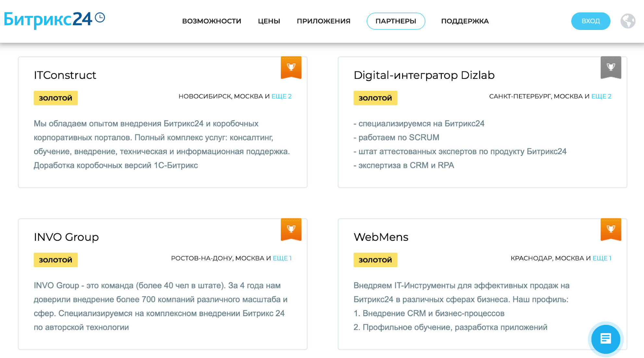Screen dimensions: 644x358
Task: Click WebMens orange trophy ribbon
Action: click(x=611, y=229)
